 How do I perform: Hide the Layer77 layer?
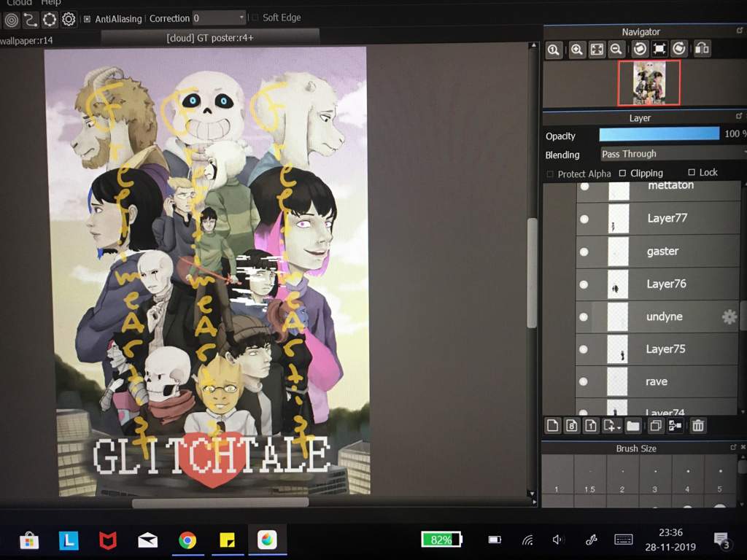pyautogui.click(x=584, y=219)
